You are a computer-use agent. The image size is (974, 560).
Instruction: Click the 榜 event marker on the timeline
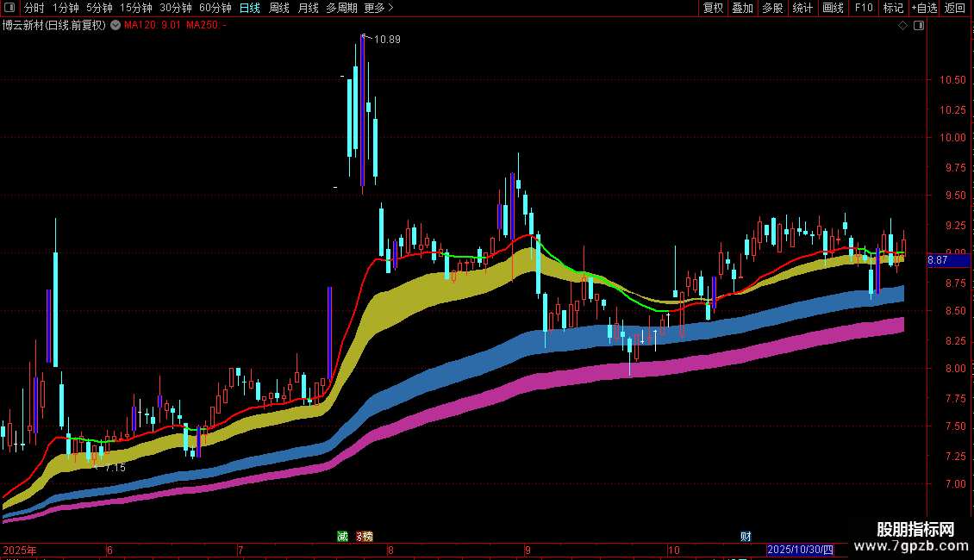pyautogui.click(x=368, y=537)
